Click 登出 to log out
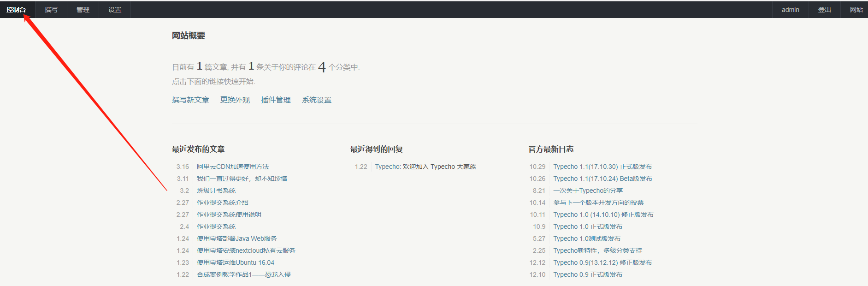The height and width of the screenshot is (286, 868). (824, 10)
